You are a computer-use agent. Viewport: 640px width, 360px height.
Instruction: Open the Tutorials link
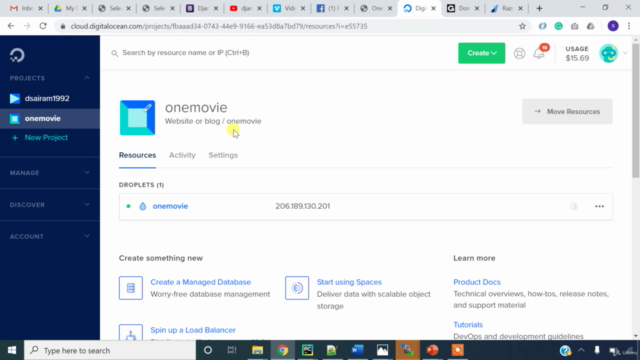coord(468,324)
